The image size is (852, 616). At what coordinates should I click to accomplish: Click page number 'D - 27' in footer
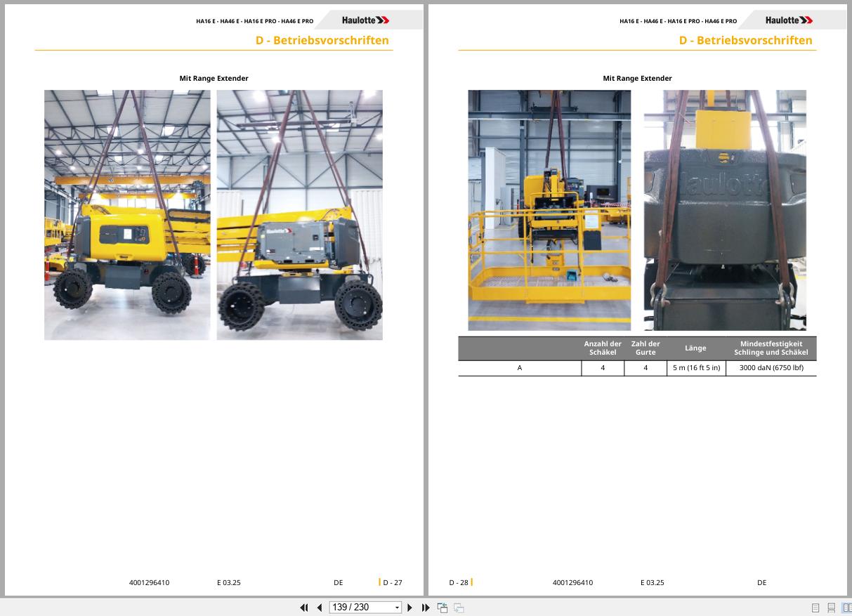(x=393, y=582)
